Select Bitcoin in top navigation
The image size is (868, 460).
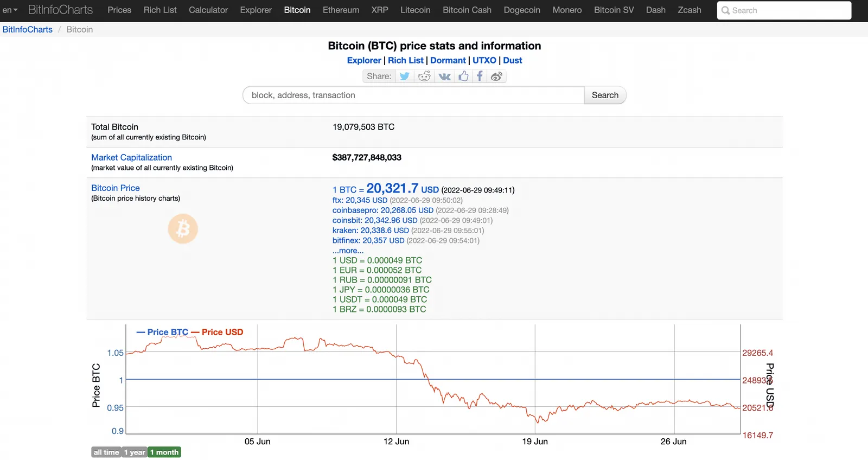click(297, 10)
